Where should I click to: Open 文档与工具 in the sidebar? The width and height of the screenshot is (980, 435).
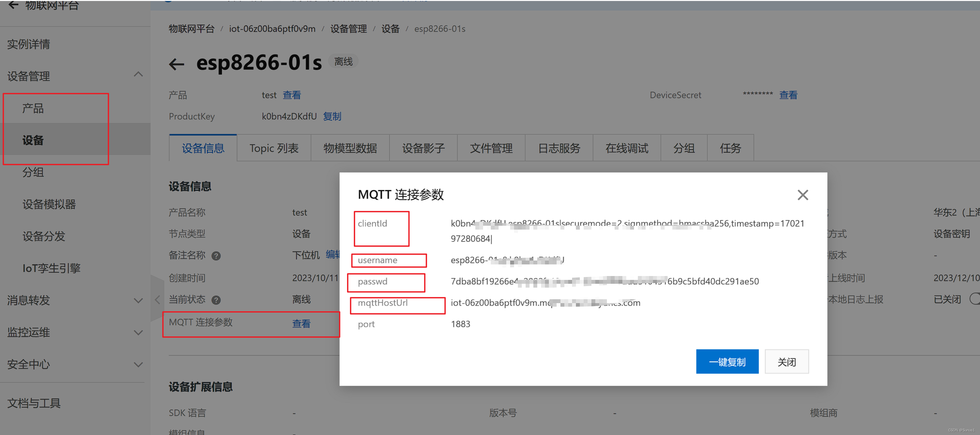tap(34, 403)
